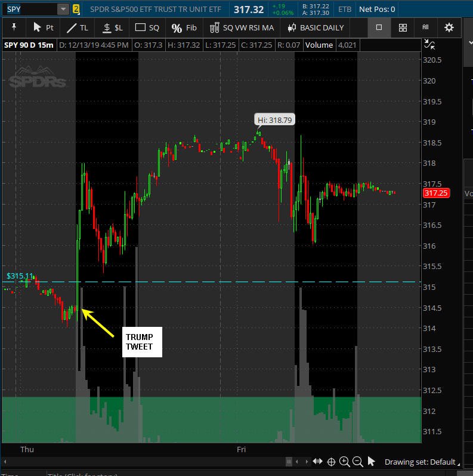Open chart settings gear icon

449,27
